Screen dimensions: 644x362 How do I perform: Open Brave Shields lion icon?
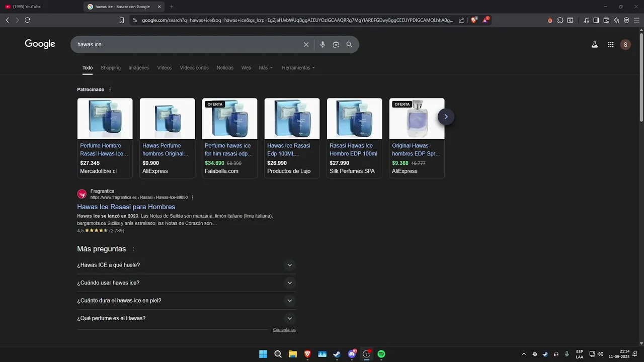point(474,20)
